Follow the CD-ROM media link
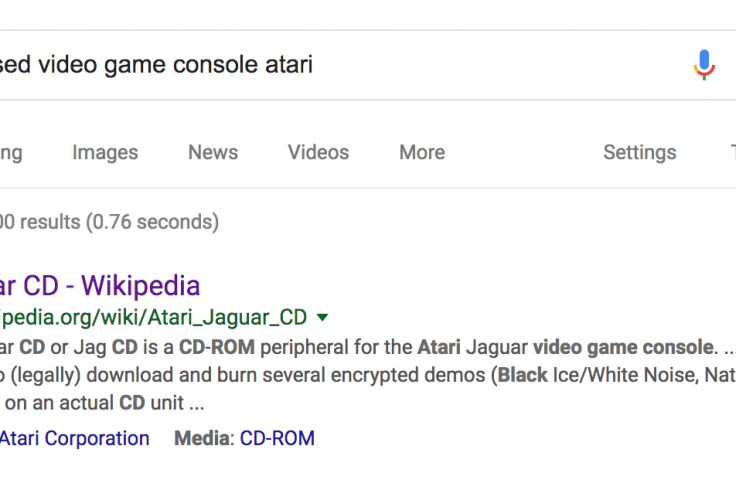The height and width of the screenshot is (490, 736). pyautogui.click(x=277, y=438)
